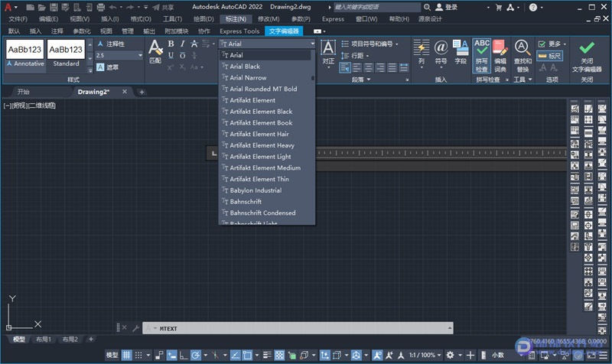Click the 字段 field insert icon

pyautogui.click(x=461, y=53)
